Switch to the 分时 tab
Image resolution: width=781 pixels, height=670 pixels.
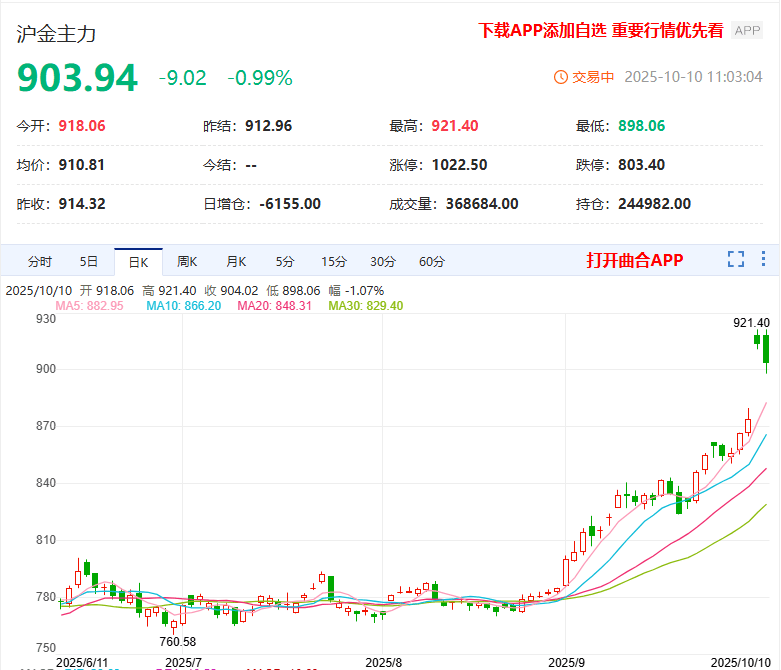click(40, 262)
